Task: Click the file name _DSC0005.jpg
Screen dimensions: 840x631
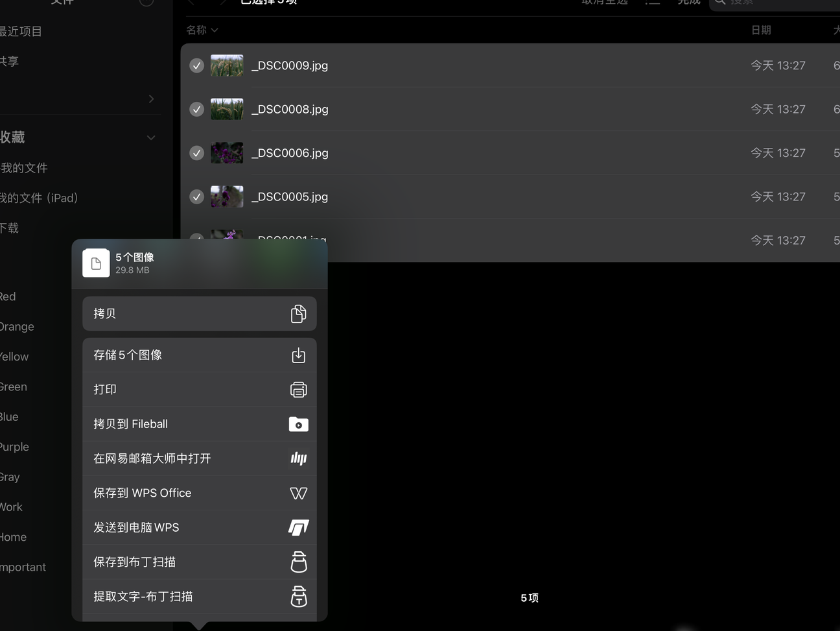Action: tap(290, 196)
